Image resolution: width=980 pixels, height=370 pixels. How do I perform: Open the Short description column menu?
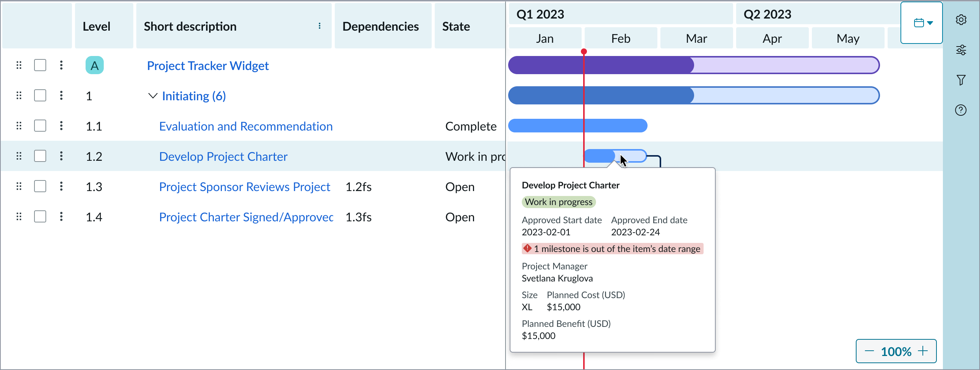[x=320, y=26]
